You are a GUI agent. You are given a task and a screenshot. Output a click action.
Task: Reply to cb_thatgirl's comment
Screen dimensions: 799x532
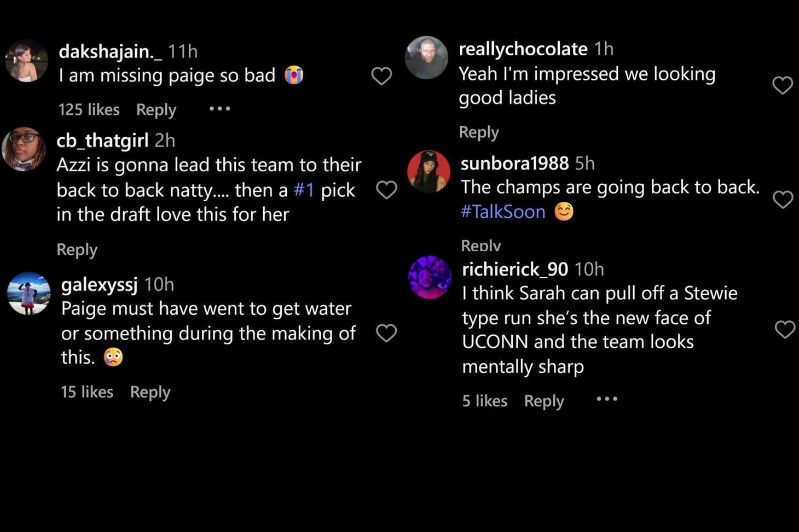(77, 249)
